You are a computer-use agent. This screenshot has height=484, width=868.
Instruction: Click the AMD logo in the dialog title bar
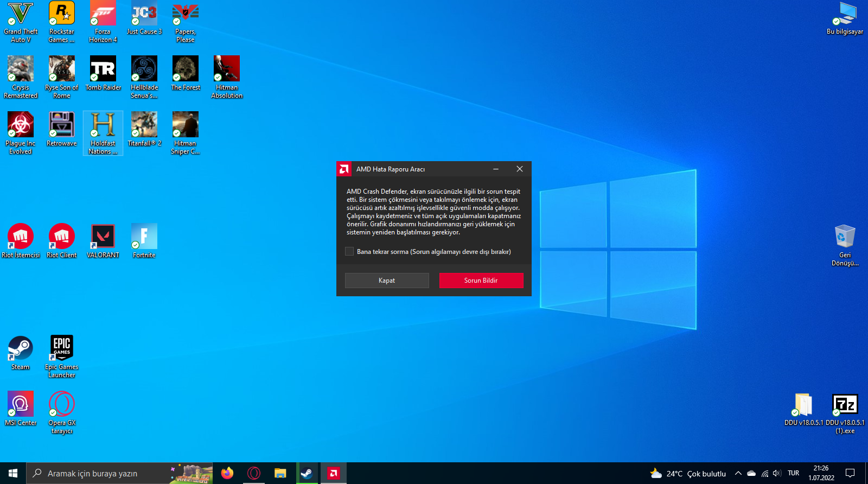coord(344,169)
